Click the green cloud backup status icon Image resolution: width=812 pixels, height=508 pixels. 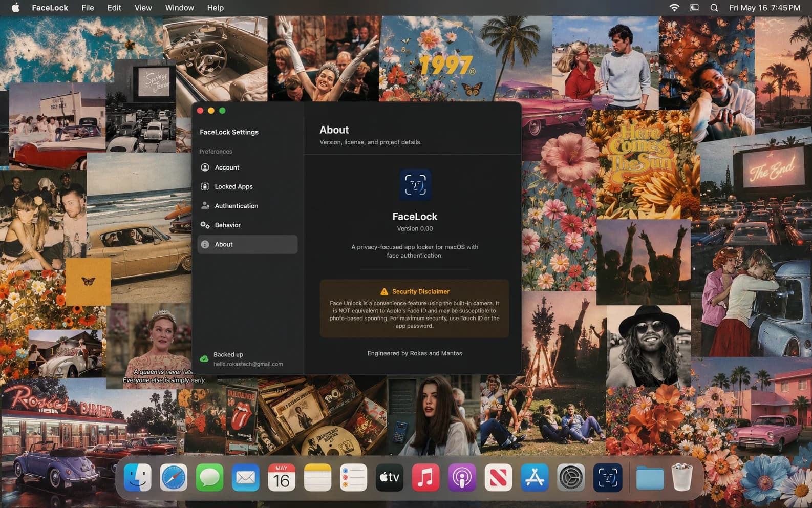click(x=204, y=359)
